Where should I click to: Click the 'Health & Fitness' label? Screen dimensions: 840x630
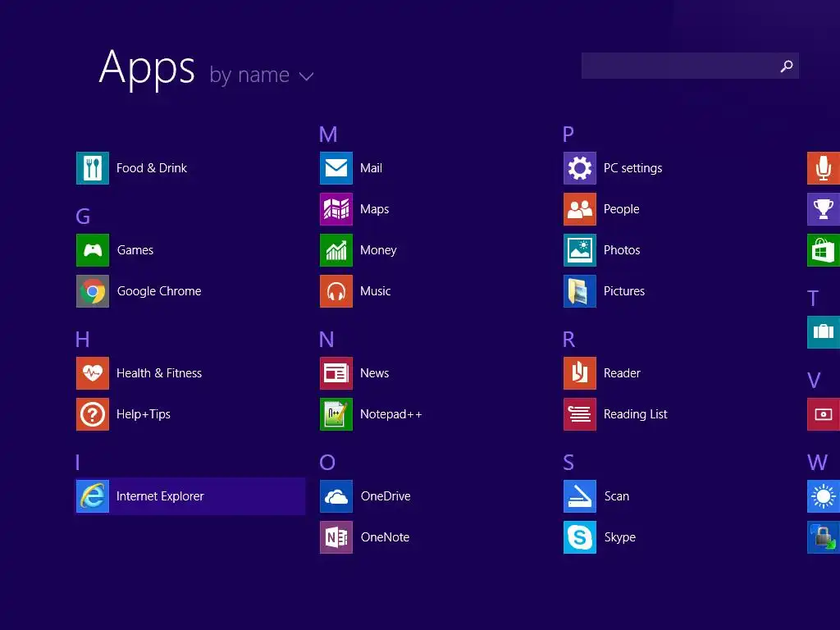pyautogui.click(x=159, y=373)
